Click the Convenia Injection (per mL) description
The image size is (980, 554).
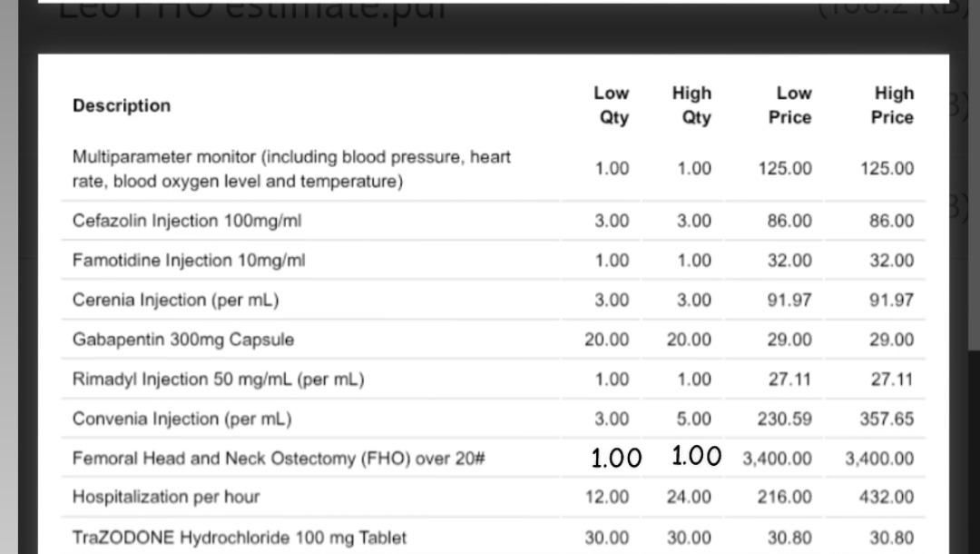pos(181,420)
